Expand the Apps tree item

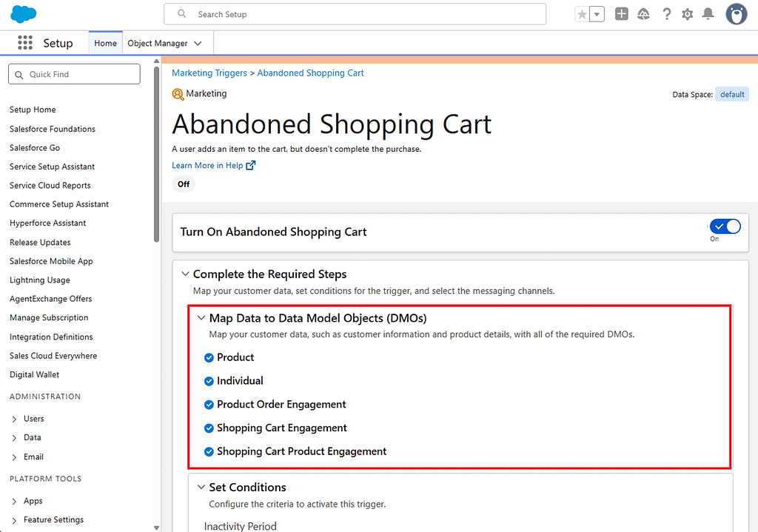[x=14, y=501]
